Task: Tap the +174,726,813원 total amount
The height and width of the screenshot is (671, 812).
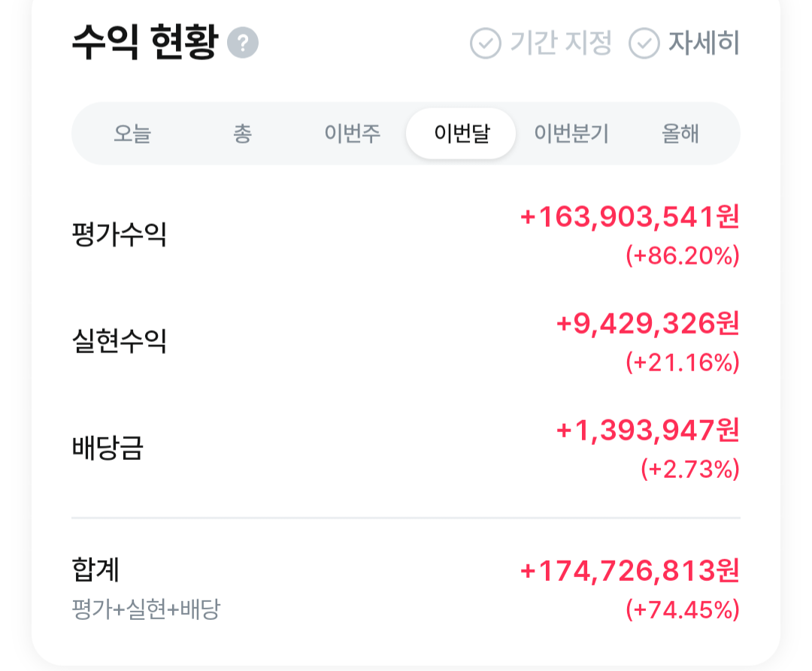Action: coord(630,571)
